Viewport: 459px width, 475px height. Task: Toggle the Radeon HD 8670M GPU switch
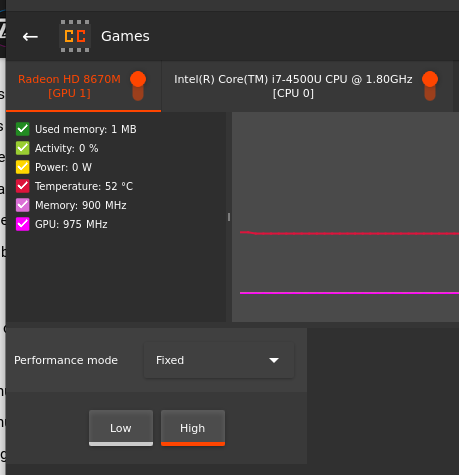pyautogui.click(x=138, y=86)
